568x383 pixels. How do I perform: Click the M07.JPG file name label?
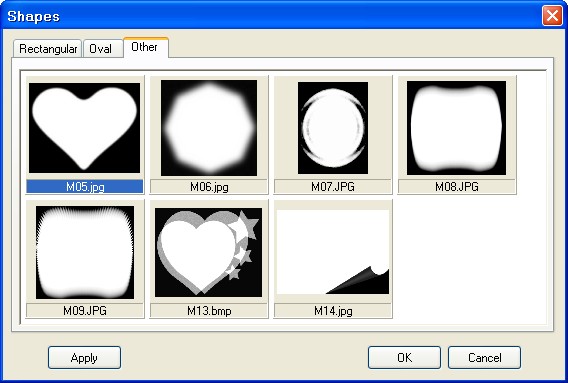click(333, 187)
